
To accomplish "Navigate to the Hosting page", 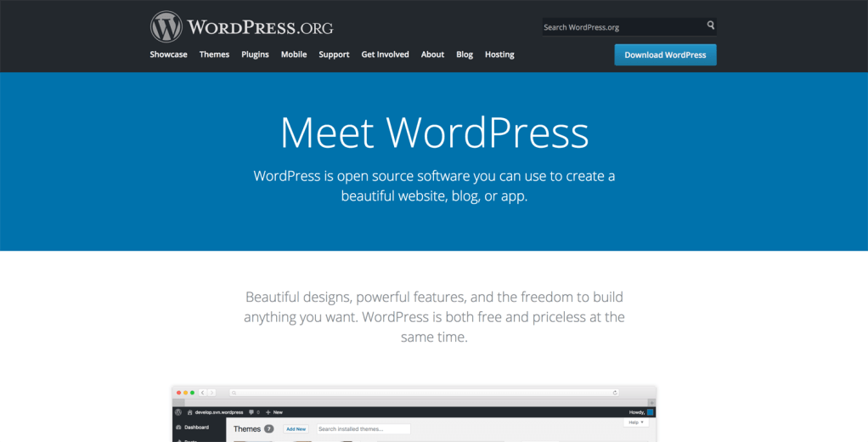I will pos(499,54).
